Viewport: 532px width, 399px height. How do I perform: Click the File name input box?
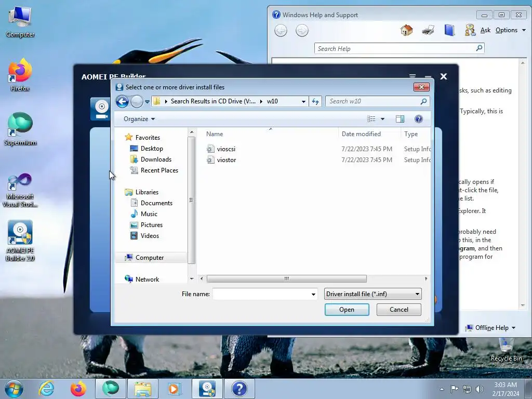[x=261, y=294]
